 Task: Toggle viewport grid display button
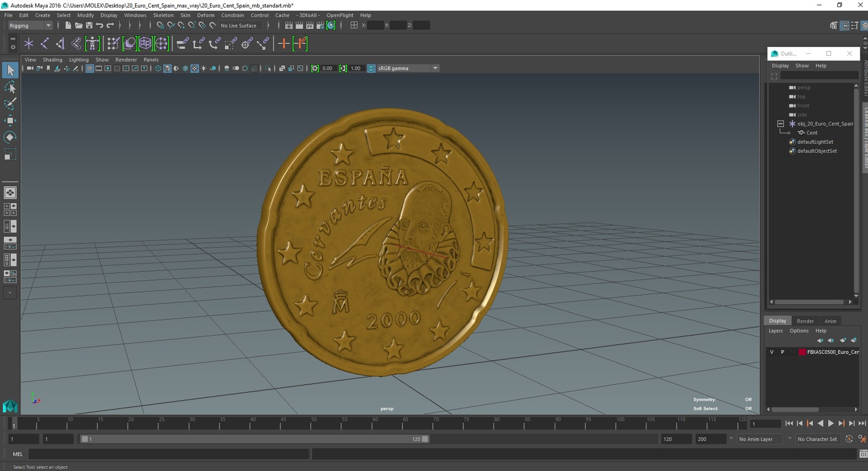90,68
